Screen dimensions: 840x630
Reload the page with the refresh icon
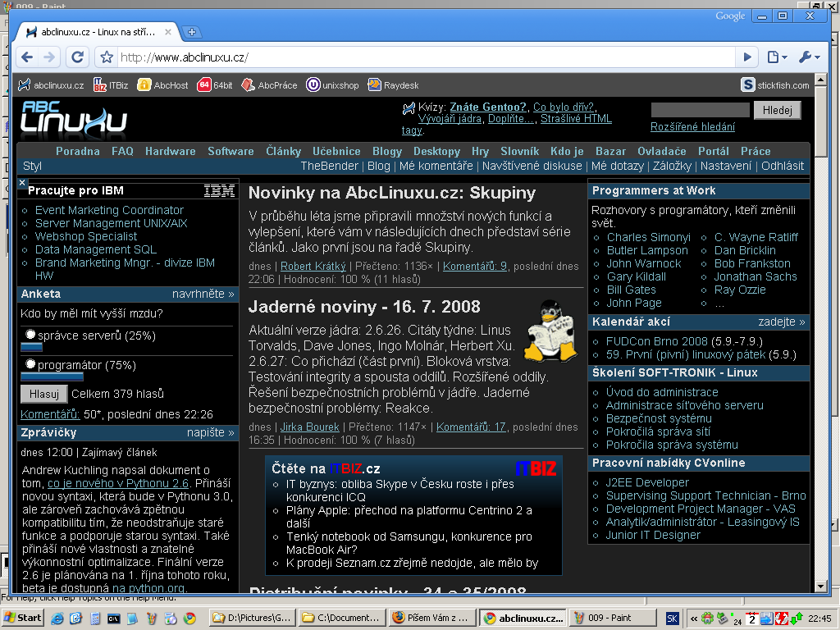(78, 57)
